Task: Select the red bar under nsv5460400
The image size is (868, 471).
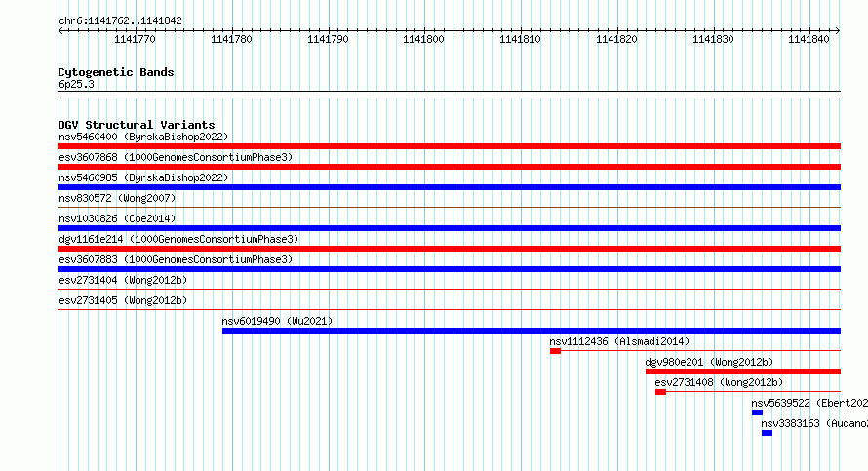Action: [x=449, y=146]
